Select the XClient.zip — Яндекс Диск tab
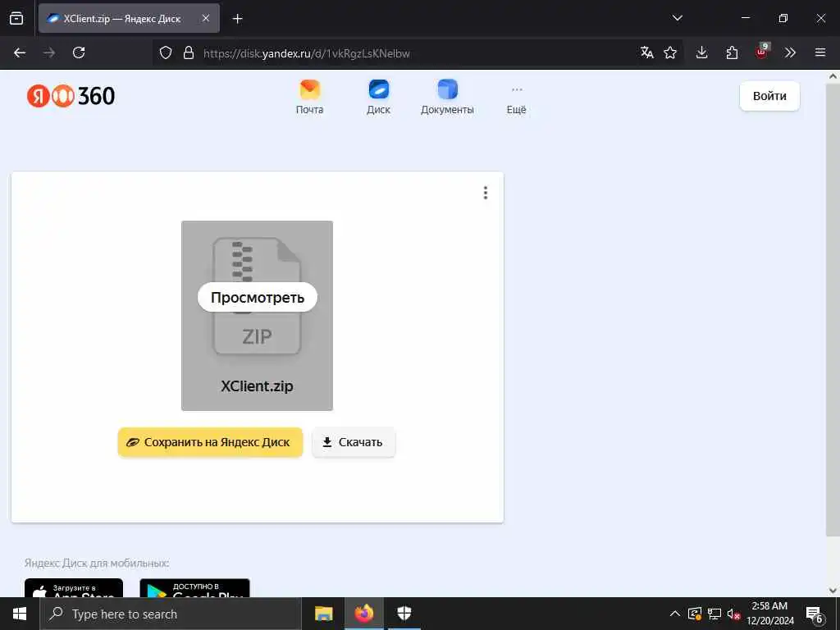 click(129, 18)
